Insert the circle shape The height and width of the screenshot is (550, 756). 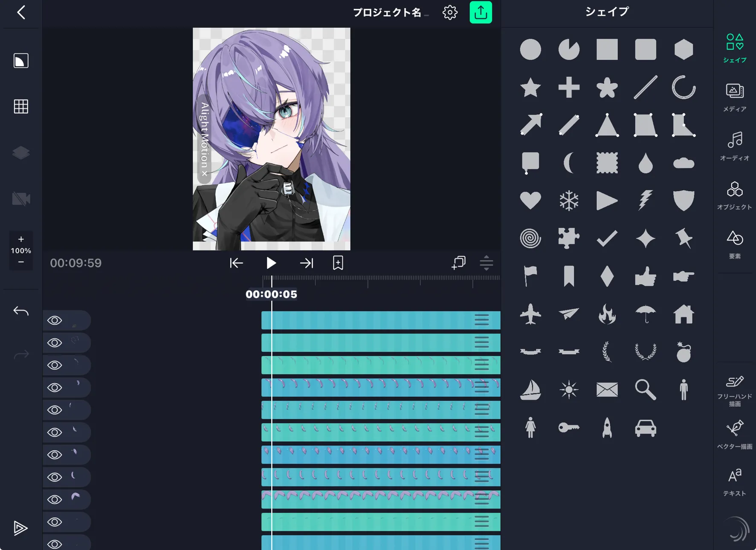coord(530,49)
